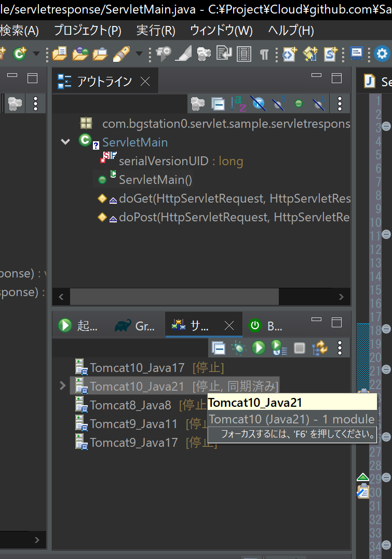Toggle Word Wrap toolbar icon
392x559 pixels.
[x=224, y=54]
